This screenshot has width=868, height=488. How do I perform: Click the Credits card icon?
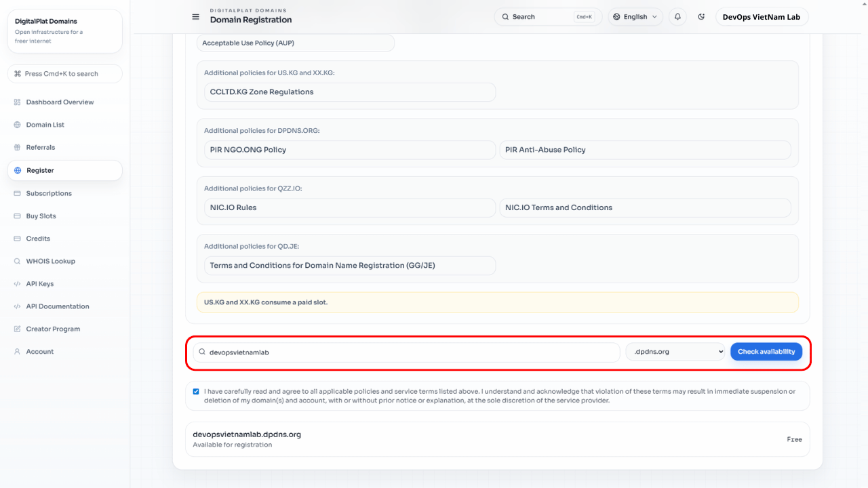17,239
